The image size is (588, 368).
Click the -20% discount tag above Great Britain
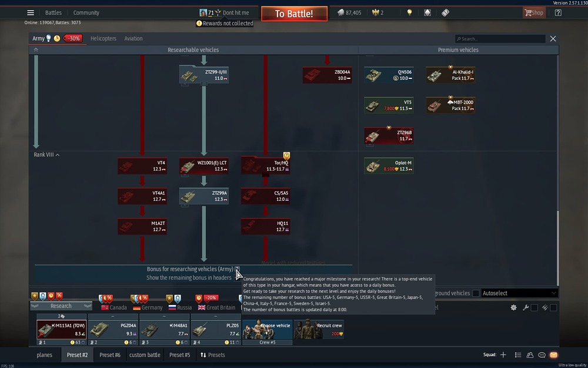pos(211,298)
